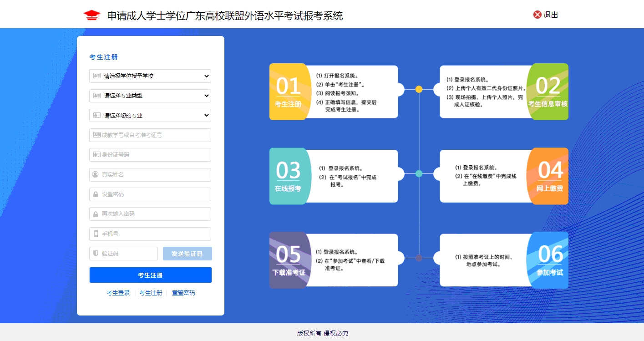Click the purple dot on the step timeline
The width and height of the screenshot is (644, 341).
pos(419,258)
